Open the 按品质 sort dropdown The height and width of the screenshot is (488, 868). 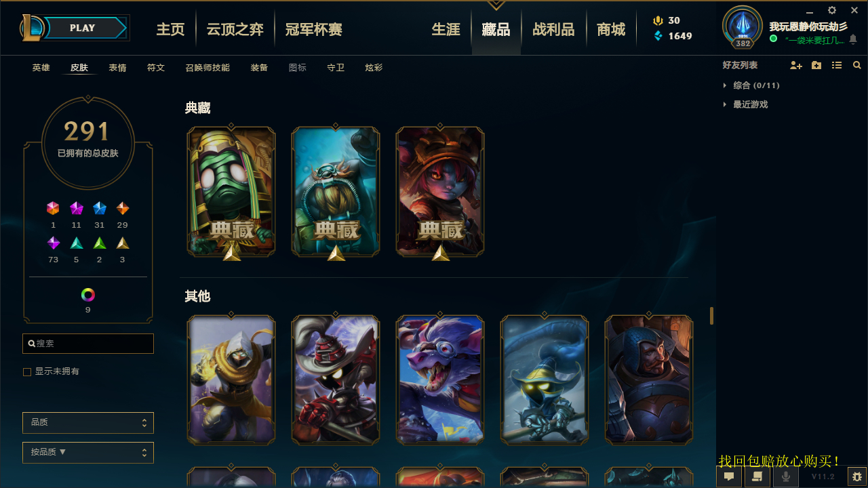pos(88,452)
